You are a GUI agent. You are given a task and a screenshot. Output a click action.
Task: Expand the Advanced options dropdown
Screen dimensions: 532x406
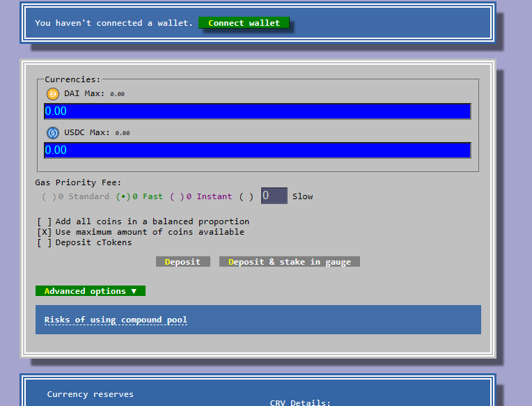(91, 290)
